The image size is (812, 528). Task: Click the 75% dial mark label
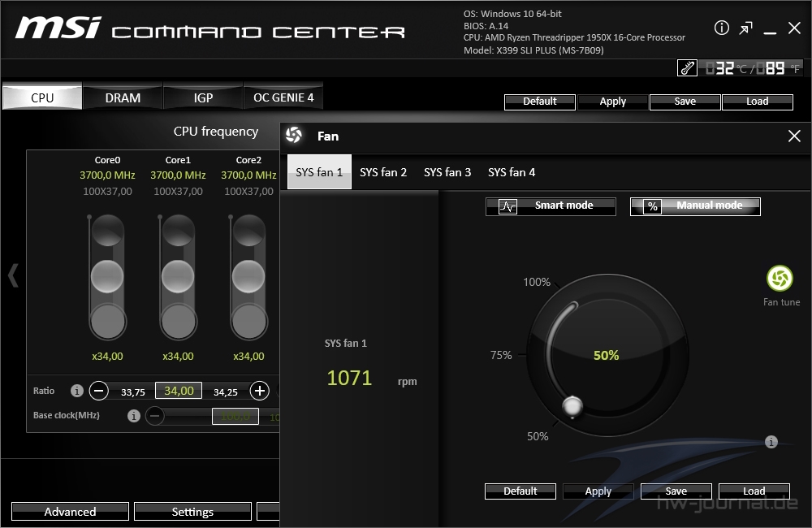click(x=501, y=355)
